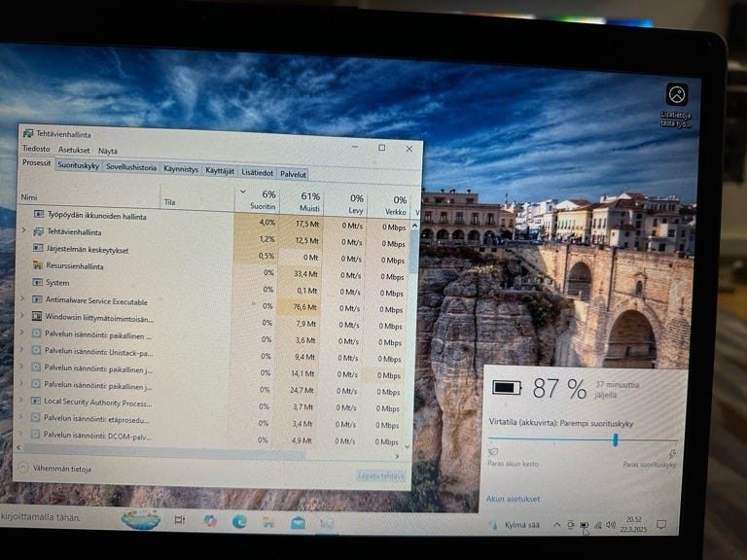Click the Tehtävienhallinta process icon in list
The height and width of the screenshot is (560, 747).
pyautogui.click(x=39, y=231)
